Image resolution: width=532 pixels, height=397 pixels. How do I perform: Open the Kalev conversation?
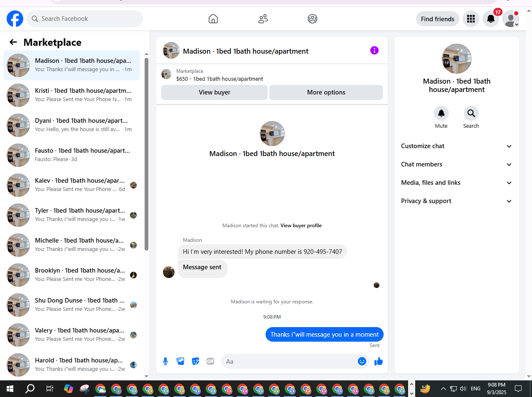pyautogui.click(x=71, y=185)
